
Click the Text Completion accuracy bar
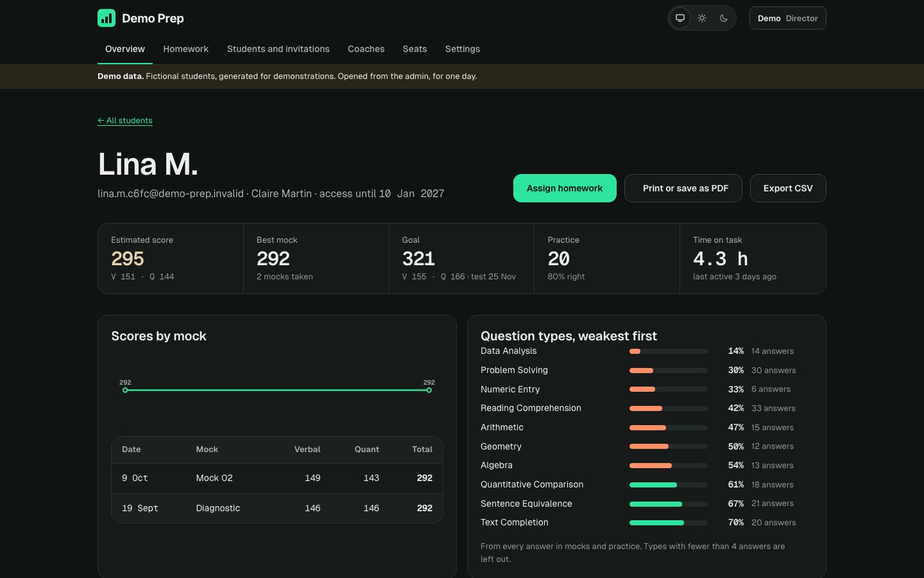669,523
